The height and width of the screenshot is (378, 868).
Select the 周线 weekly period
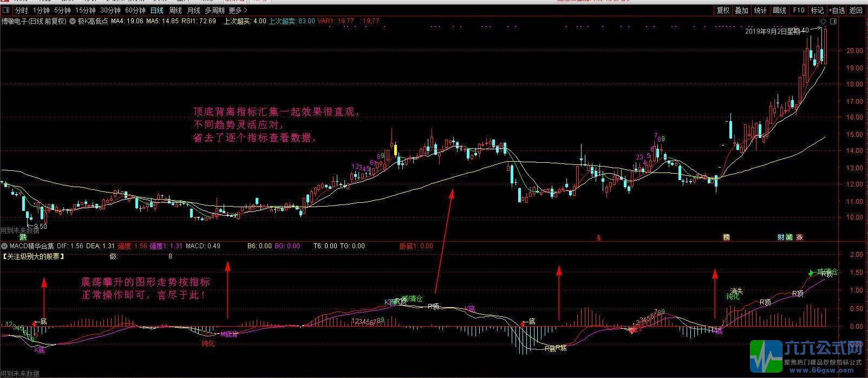click(x=175, y=10)
